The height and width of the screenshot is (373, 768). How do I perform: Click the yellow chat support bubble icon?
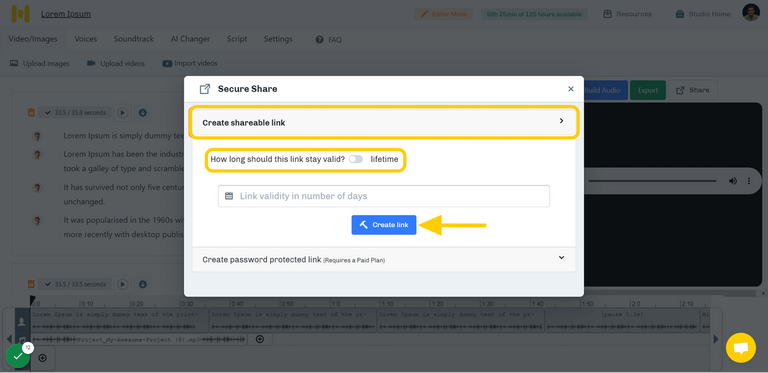click(x=741, y=348)
